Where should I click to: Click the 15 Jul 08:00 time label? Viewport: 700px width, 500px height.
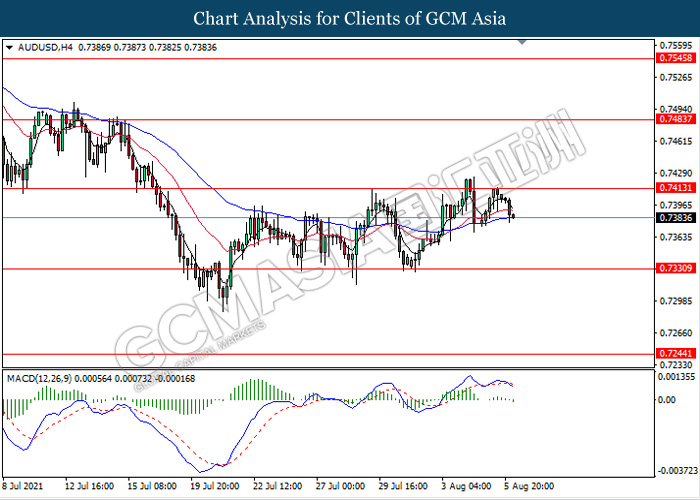click(x=152, y=486)
